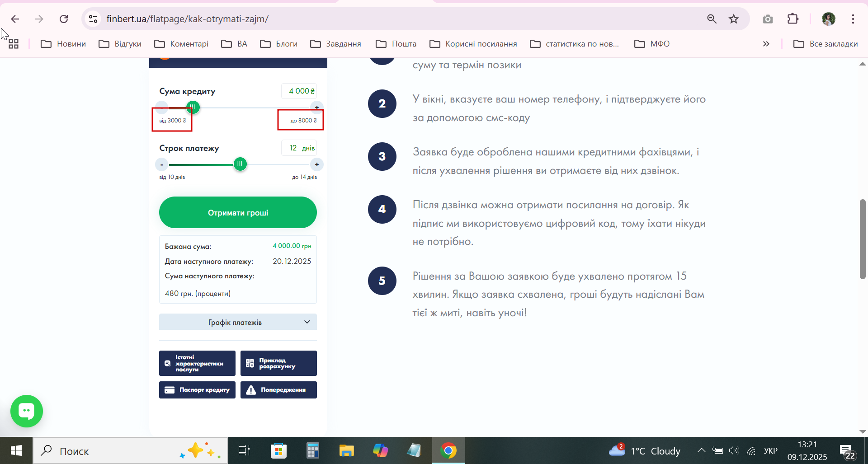Image resolution: width=868 pixels, height=464 pixels.
Task: Click the payment term slider handle
Action: click(240, 164)
